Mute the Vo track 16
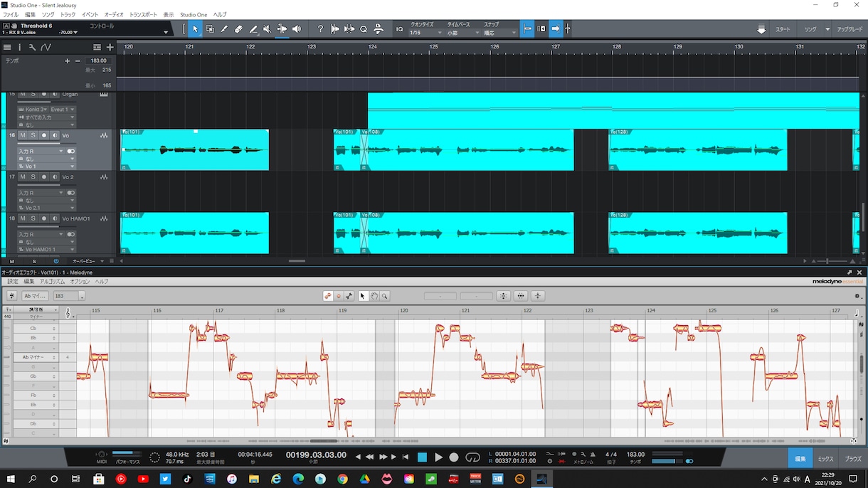 23,135
